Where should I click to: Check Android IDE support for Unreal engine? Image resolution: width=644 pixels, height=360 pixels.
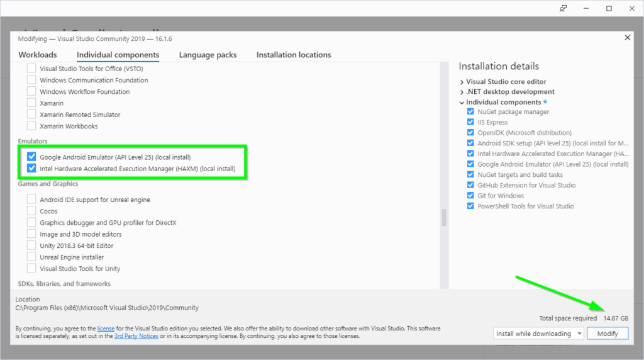(x=31, y=200)
